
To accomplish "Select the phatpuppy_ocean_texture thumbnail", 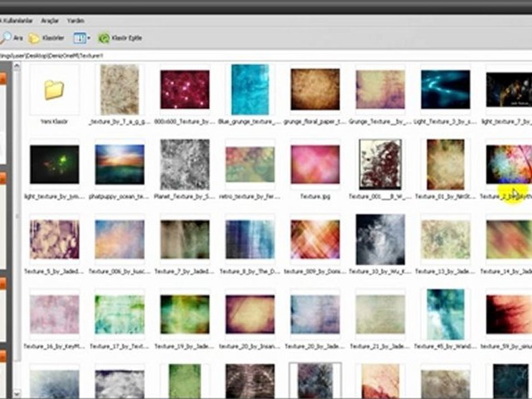I will (x=120, y=165).
